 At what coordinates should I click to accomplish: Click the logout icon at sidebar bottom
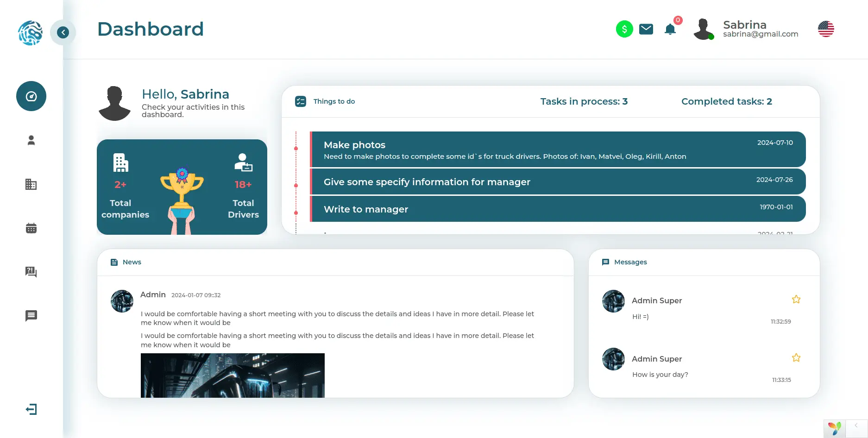31,409
